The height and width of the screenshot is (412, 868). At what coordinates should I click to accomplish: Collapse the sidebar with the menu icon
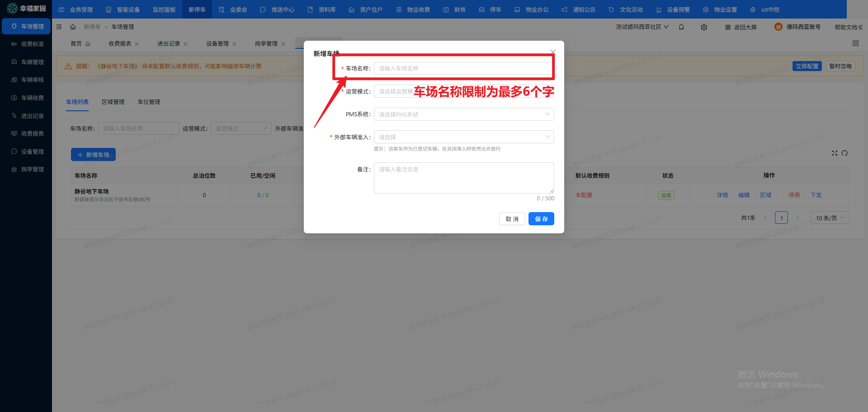pyautogui.click(x=59, y=27)
